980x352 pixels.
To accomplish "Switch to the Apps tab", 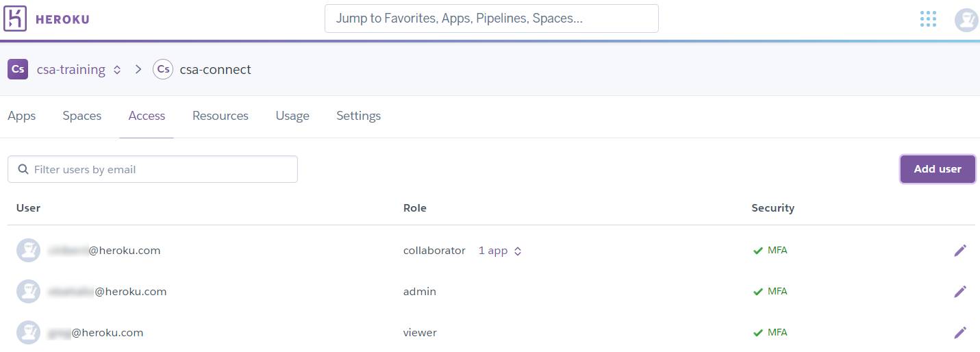I will [21, 116].
